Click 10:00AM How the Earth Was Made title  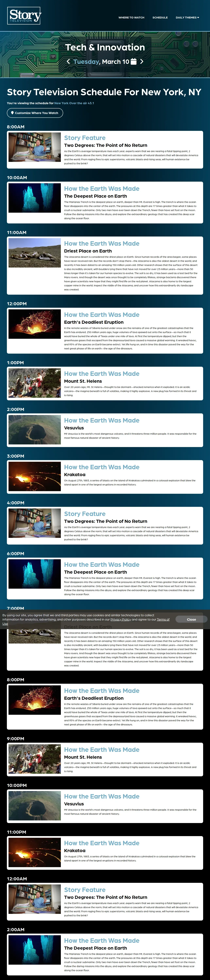pyautogui.click(x=102, y=189)
